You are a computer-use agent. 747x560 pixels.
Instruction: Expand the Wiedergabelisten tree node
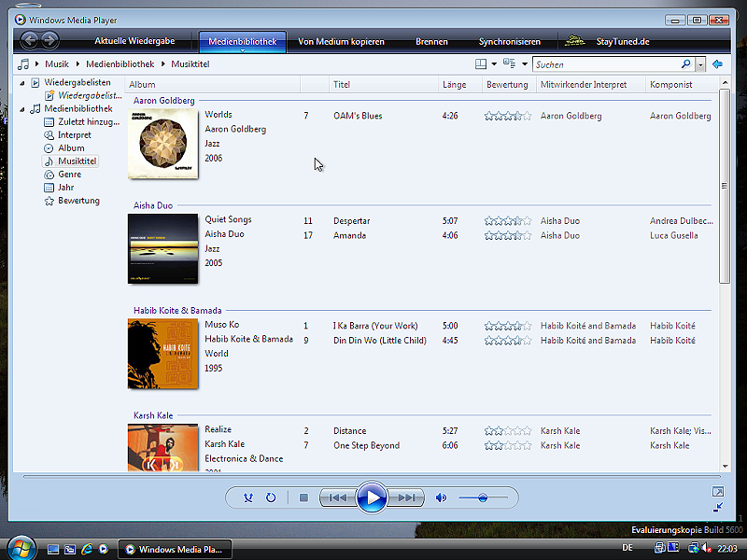pyautogui.click(x=23, y=82)
